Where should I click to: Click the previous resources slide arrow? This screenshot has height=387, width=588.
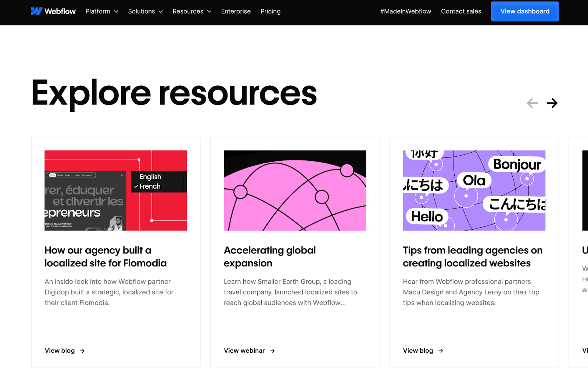point(532,103)
